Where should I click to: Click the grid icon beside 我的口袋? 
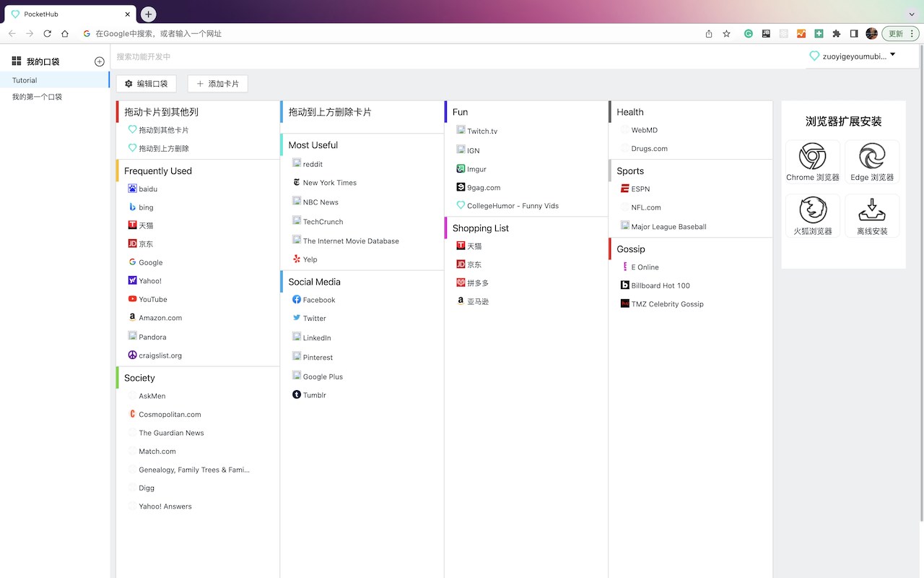point(17,61)
